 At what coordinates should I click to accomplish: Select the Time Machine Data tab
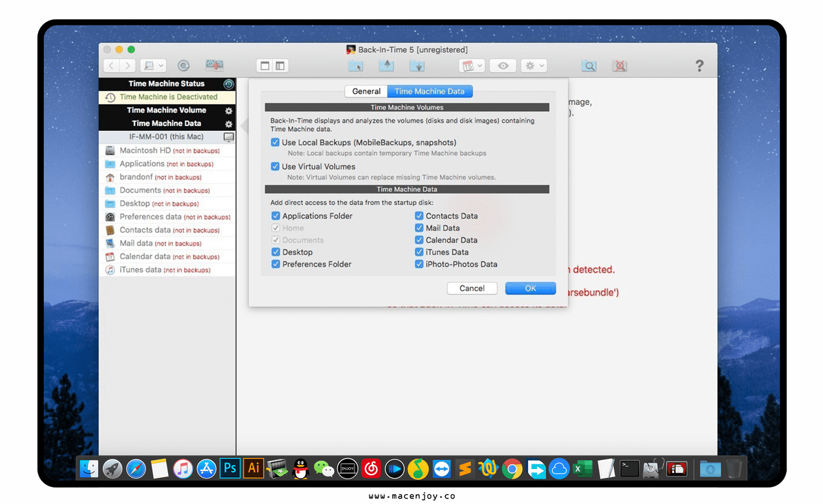(x=429, y=91)
